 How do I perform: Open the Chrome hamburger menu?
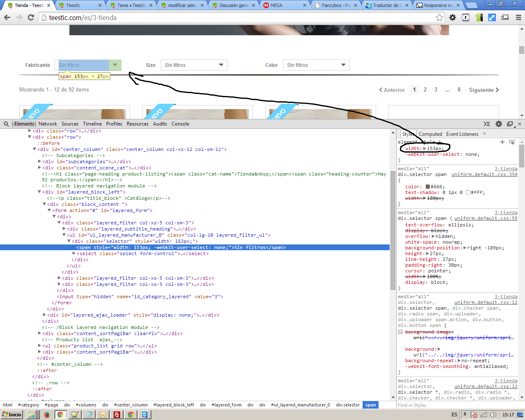(x=518, y=18)
